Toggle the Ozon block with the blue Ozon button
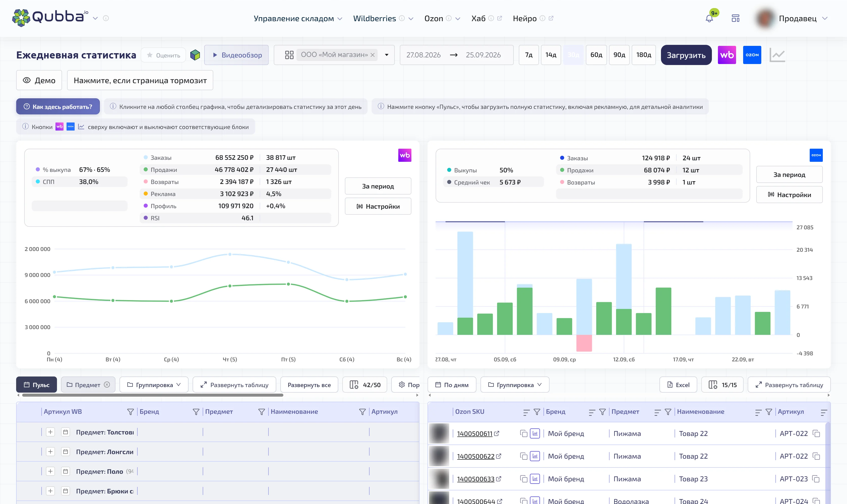This screenshot has width=847, height=504. (752, 55)
